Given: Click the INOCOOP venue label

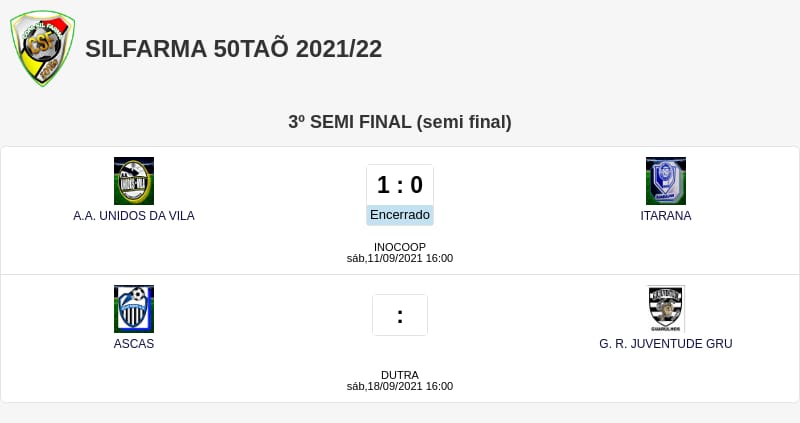Looking at the screenshot, I should tap(400, 247).
